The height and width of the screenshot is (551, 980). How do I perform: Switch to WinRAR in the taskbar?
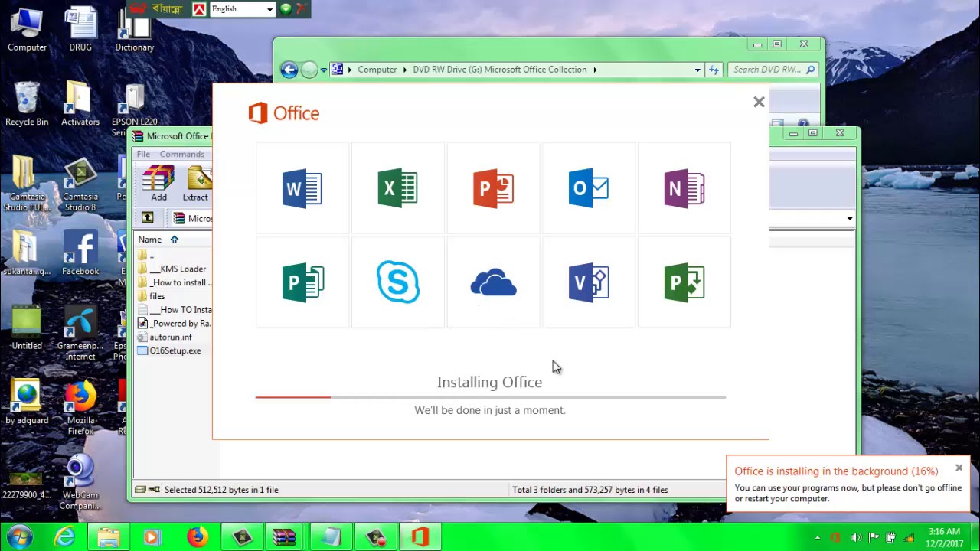click(284, 538)
